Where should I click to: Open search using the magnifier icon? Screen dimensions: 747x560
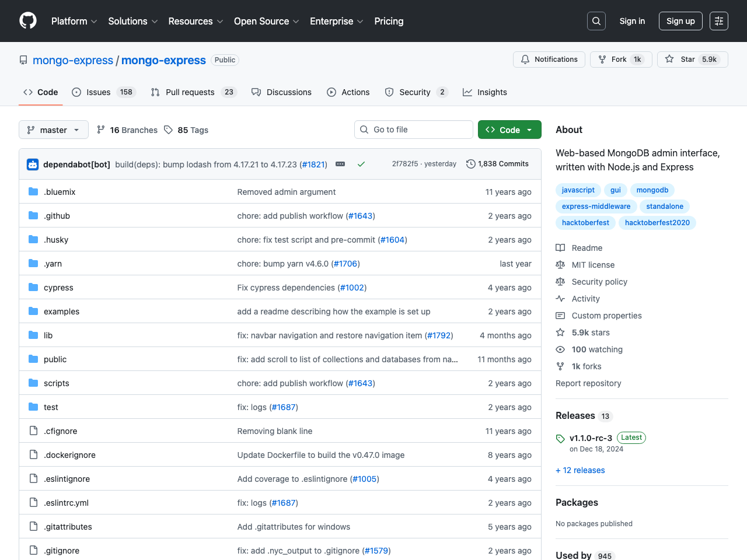click(x=596, y=20)
